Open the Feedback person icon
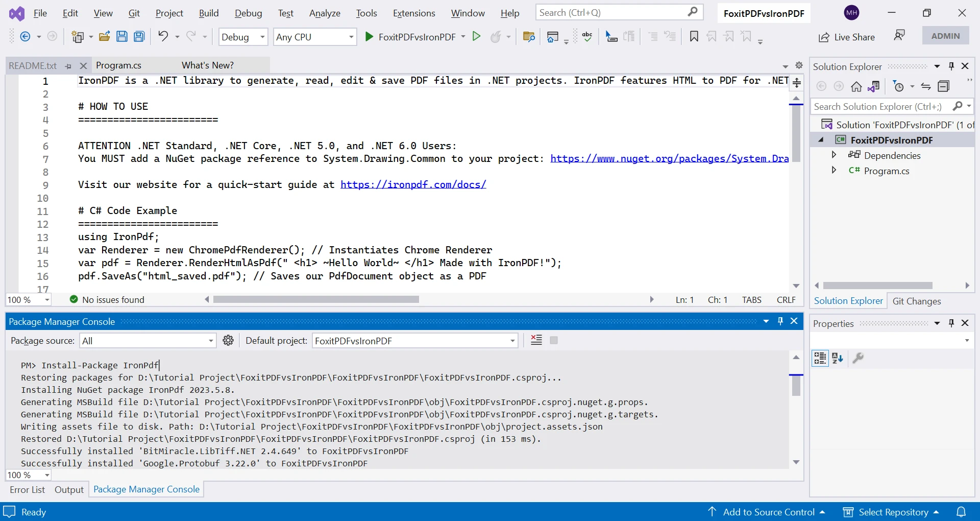This screenshot has width=980, height=521. point(899,35)
